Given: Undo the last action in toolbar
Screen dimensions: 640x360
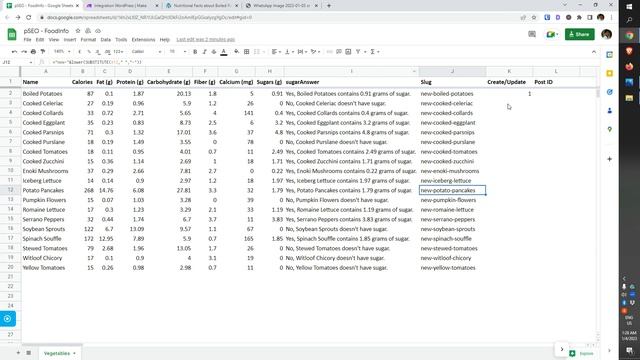Looking at the screenshot, I should click(15, 52).
